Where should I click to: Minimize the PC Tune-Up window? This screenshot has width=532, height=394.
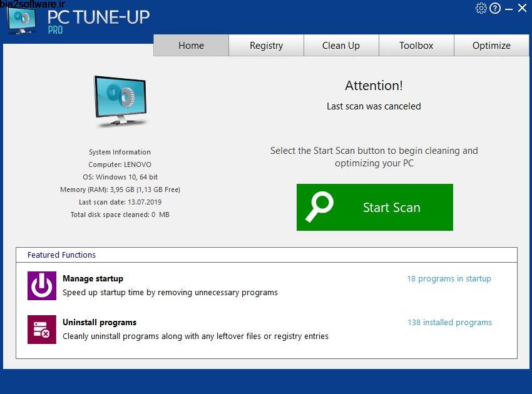[509, 8]
